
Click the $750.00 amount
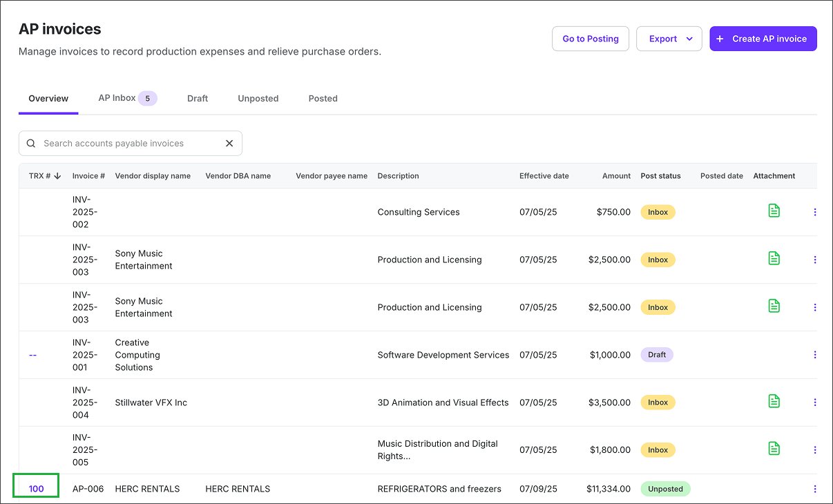(613, 212)
